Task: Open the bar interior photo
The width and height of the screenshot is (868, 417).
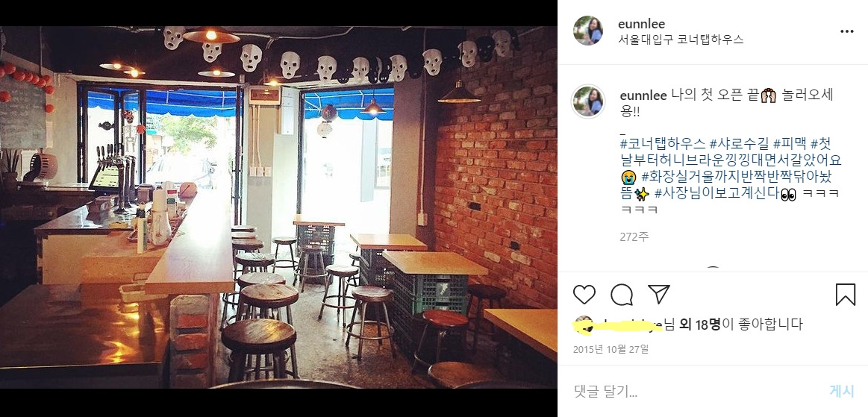Action: [x=278, y=207]
